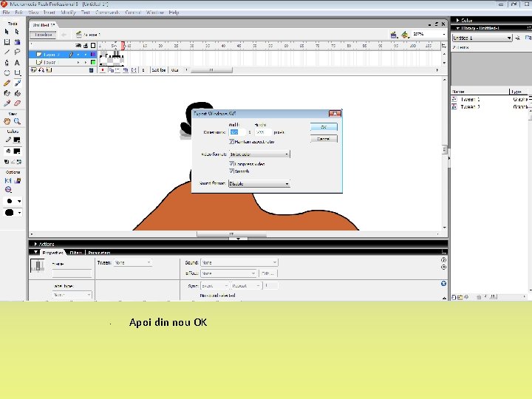Open the Commands menu
The image size is (532, 399).
(x=107, y=13)
